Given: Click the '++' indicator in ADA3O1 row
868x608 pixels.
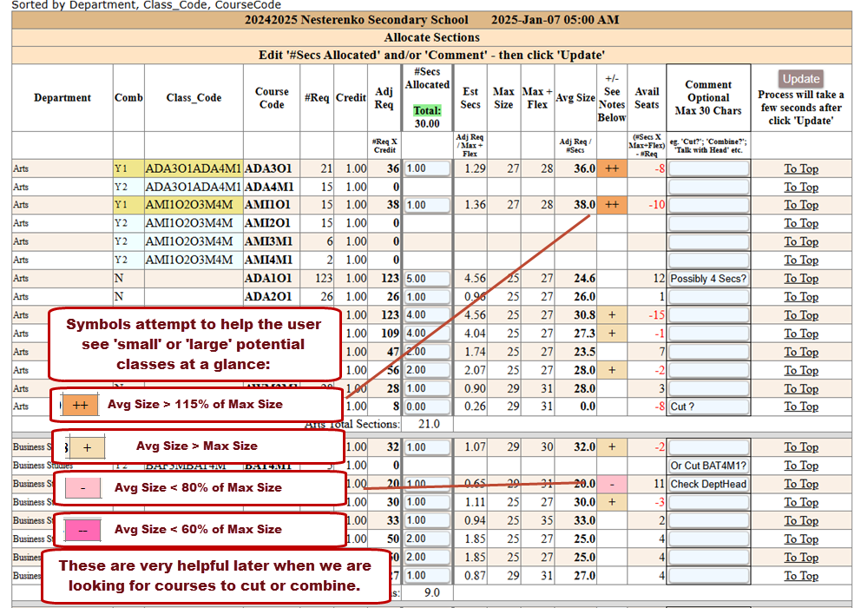Looking at the screenshot, I should coord(612,169).
